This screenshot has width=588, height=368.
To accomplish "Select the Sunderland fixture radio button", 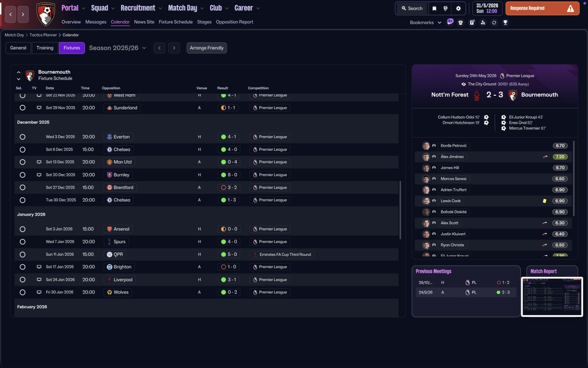I will point(23,108).
